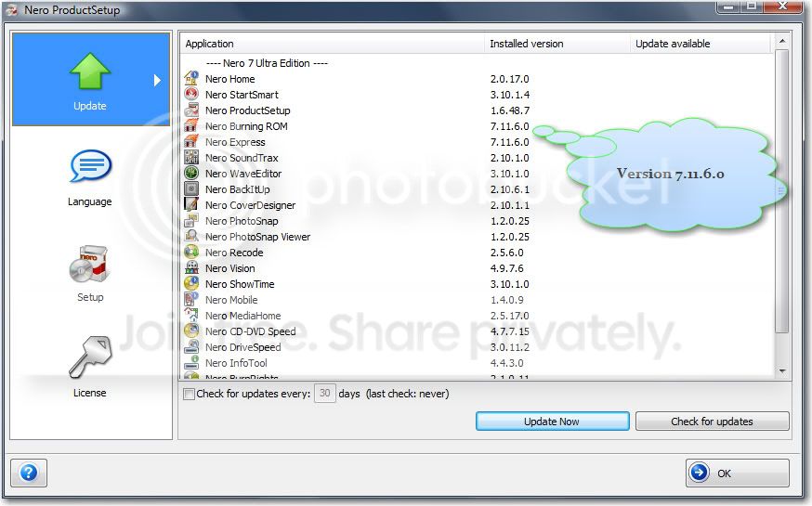Click version 4.7.7.15 of CD-DVD Speed

(509, 331)
